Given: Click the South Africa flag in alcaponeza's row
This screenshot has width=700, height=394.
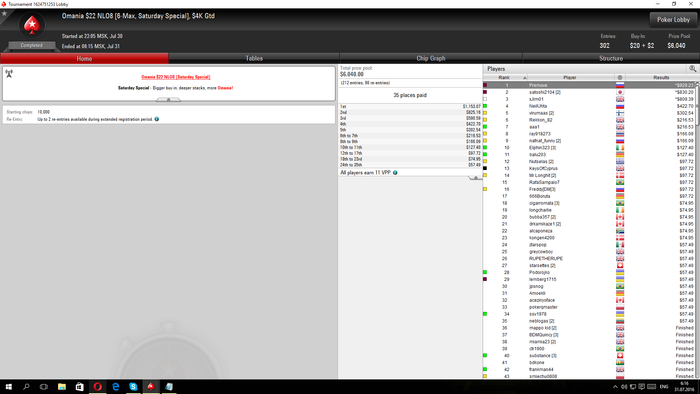Looking at the screenshot, I should (x=620, y=231).
